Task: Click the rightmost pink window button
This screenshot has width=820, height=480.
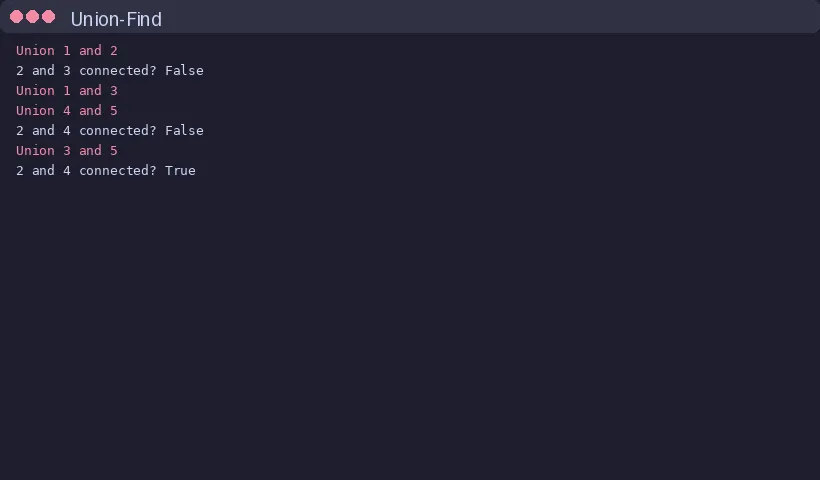Action: click(48, 17)
